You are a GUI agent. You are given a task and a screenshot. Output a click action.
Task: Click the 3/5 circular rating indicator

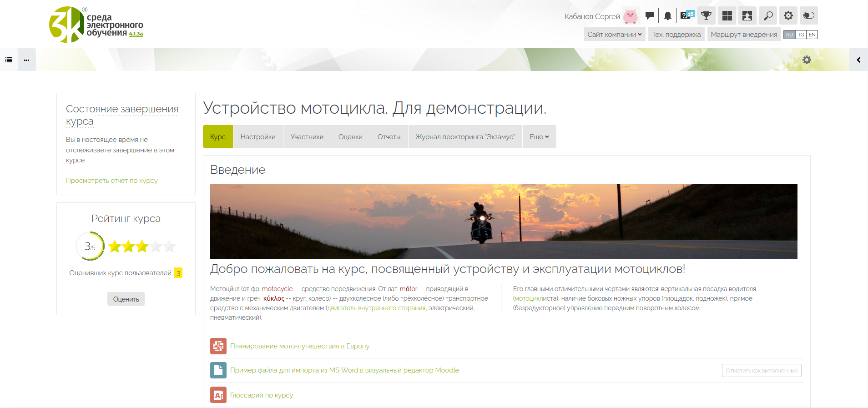tap(90, 246)
